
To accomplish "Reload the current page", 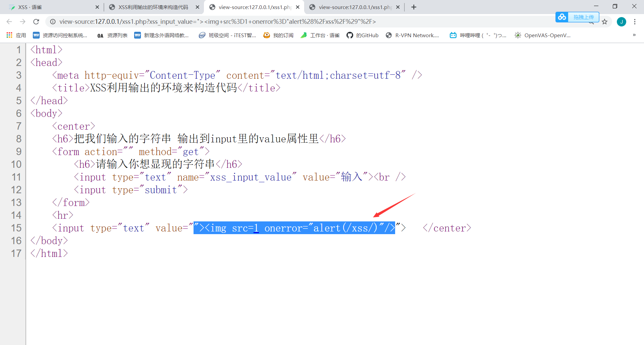I will (36, 22).
